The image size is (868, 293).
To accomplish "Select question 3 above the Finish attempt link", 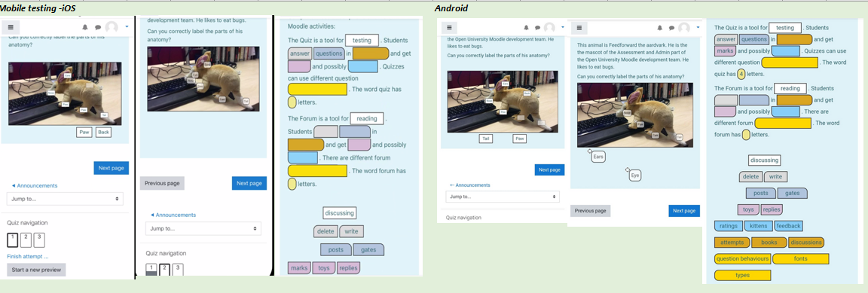I will pyautogui.click(x=39, y=240).
